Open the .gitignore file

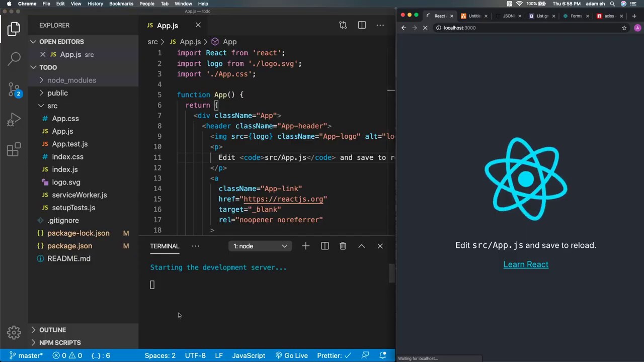click(x=63, y=220)
